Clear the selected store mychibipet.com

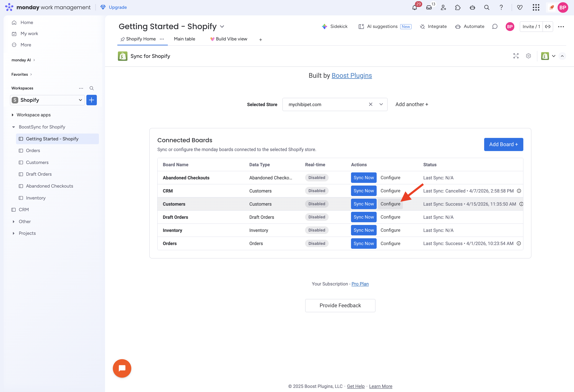click(x=370, y=104)
